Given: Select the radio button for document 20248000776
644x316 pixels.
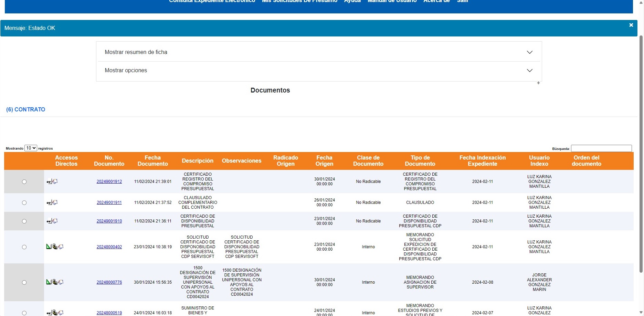Looking at the screenshot, I should pos(24,282).
